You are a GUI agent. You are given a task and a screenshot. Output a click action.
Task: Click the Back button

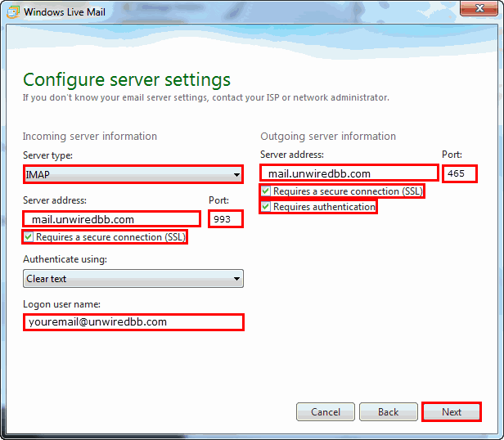389,411
